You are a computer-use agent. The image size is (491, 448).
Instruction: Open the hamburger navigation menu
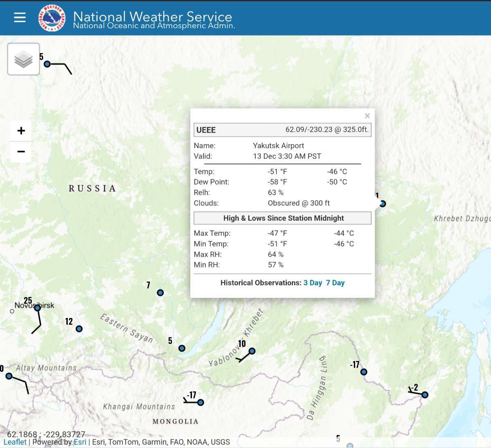[x=20, y=17]
